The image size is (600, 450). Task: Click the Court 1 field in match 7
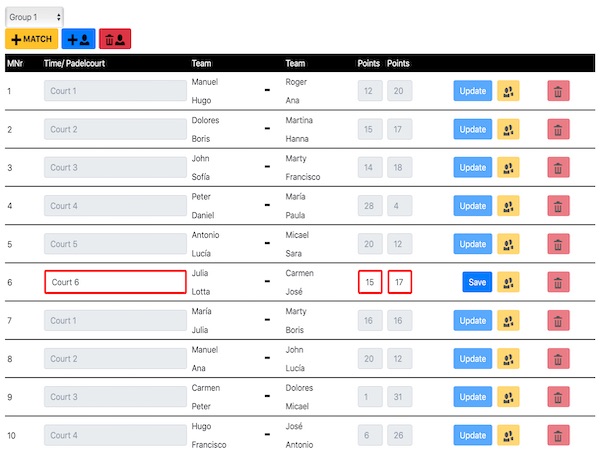[115, 320]
